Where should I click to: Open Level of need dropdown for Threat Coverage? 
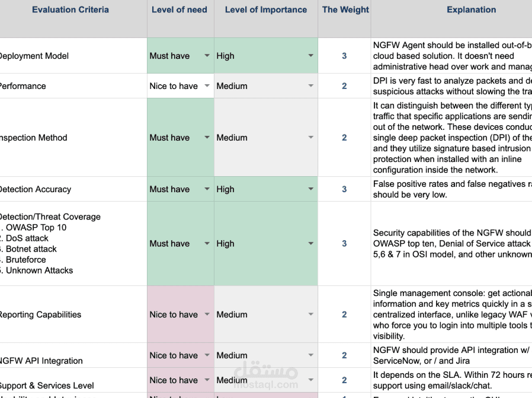(207, 243)
